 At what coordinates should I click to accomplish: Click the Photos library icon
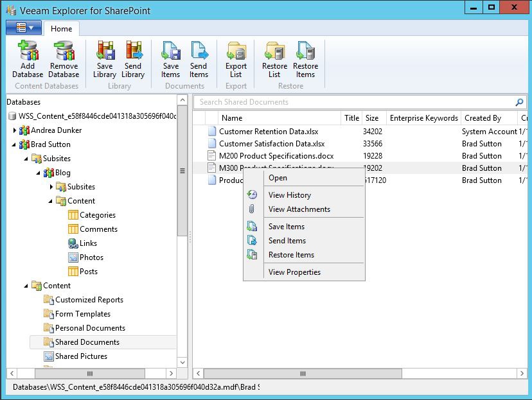click(x=73, y=257)
